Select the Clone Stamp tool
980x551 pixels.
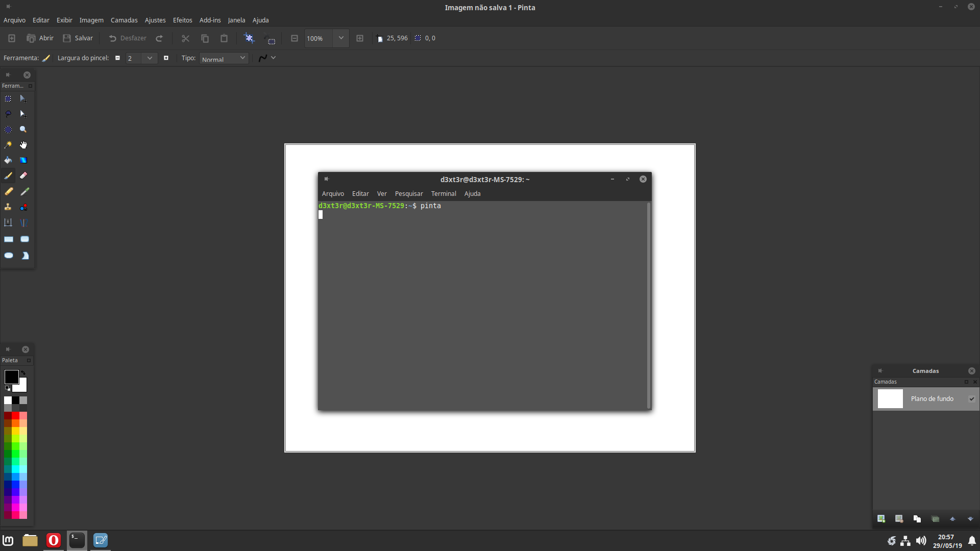click(8, 207)
